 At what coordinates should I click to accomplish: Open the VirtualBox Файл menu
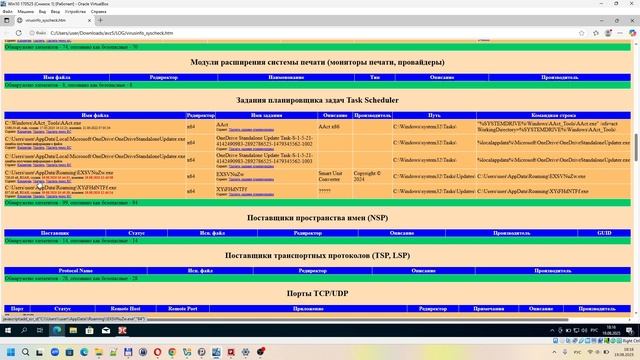pos(7,11)
